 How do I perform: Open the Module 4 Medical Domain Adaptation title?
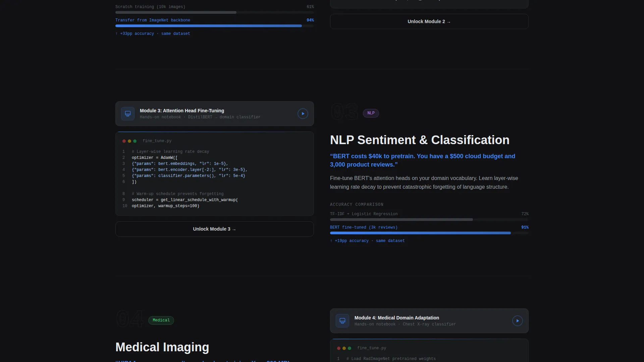click(x=396, y=318)
